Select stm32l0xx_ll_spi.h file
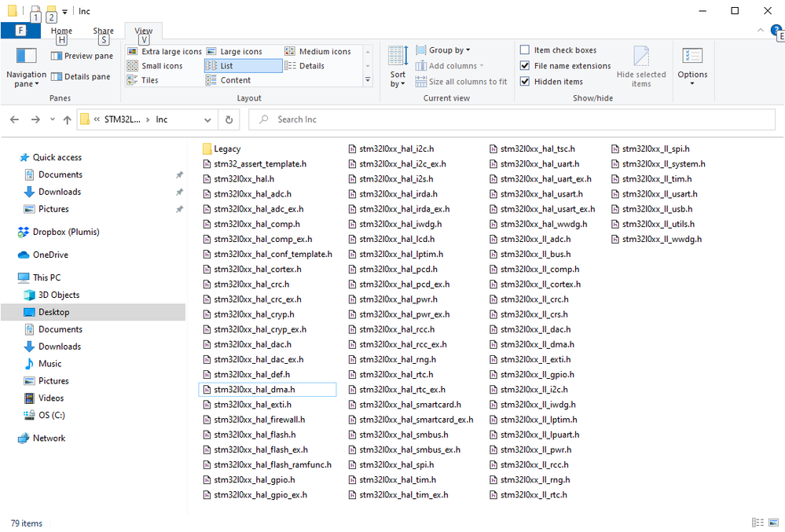 point(651,149)
